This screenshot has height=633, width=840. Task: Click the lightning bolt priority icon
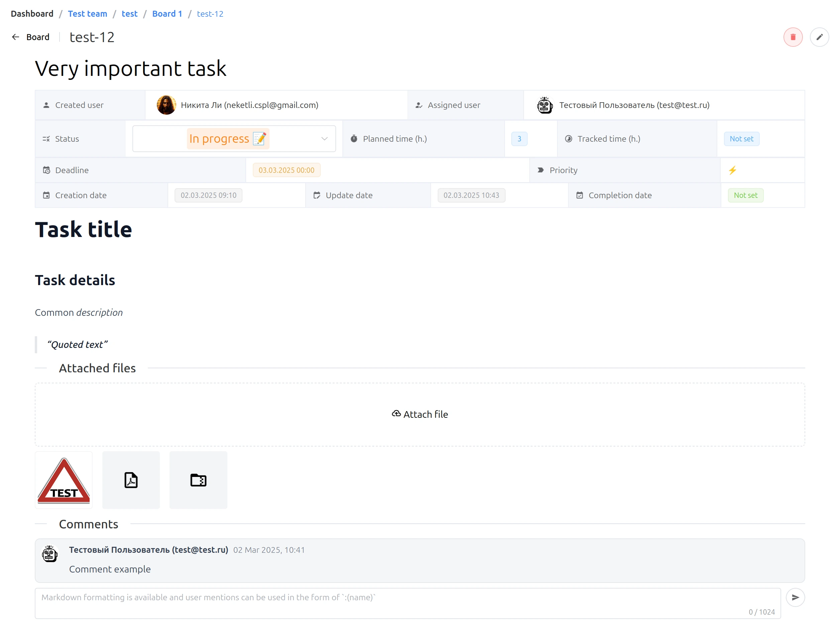pyautogui.click(x=733, y=170)
